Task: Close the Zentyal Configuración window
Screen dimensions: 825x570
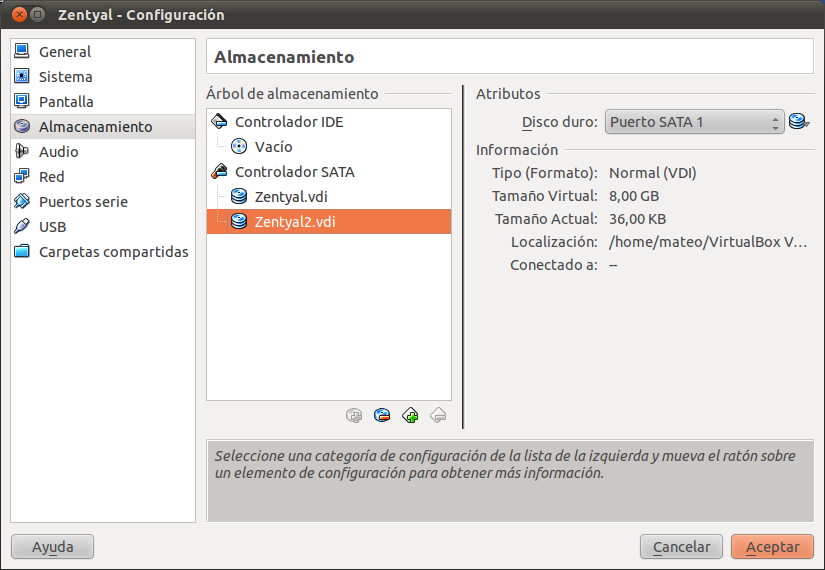Action: [19, 14]
